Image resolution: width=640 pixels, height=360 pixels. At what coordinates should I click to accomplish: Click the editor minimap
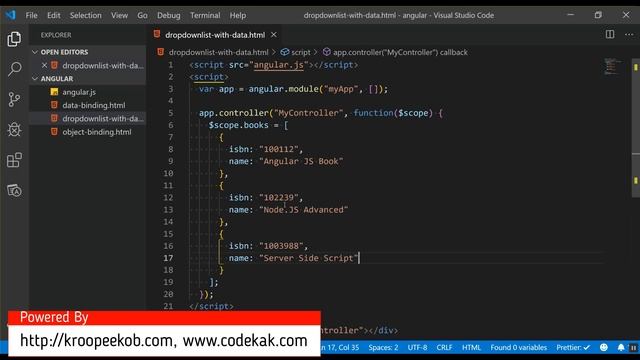(612, 67)
